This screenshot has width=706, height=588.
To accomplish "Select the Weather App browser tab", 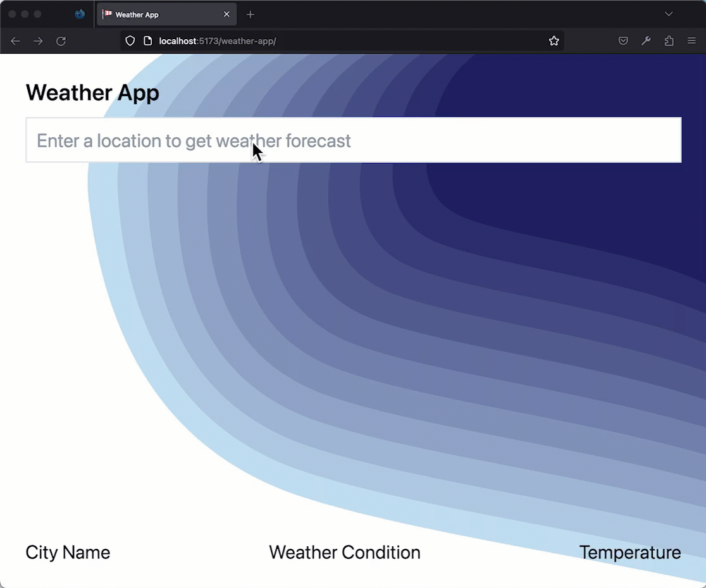I will tap(158, 15).
